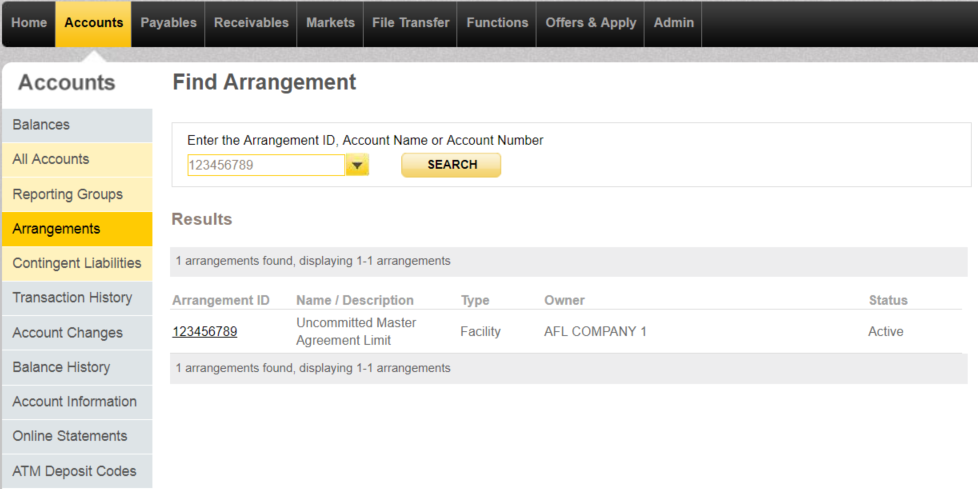Open the Functions tab

[497, 23]
